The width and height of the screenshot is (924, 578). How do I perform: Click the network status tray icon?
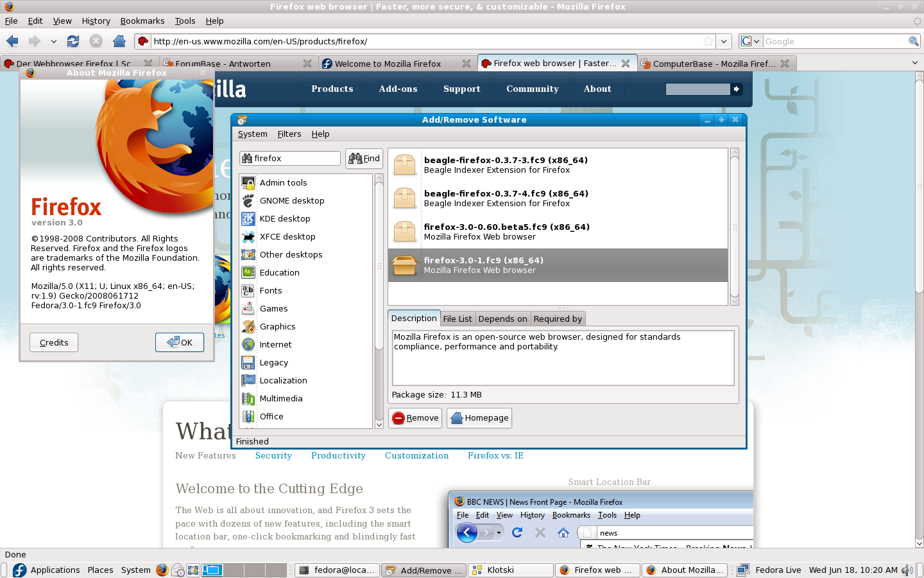(743, 570)
